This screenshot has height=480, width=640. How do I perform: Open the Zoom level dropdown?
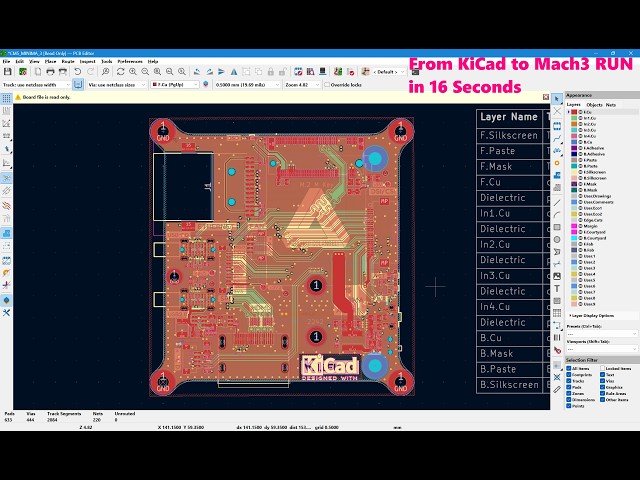[302, 85]
